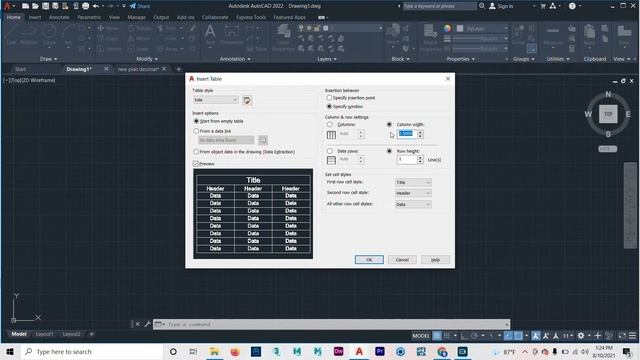The width and height of the screenshot is (640, 360).
Task: Click the Plot printer icon in quick access toolbar
Action: [85, 6]
